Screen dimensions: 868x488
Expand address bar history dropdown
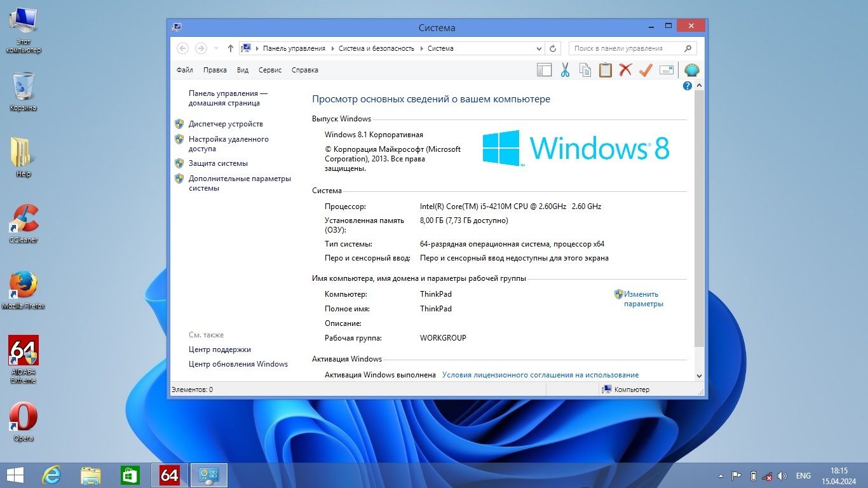[539, 48]
